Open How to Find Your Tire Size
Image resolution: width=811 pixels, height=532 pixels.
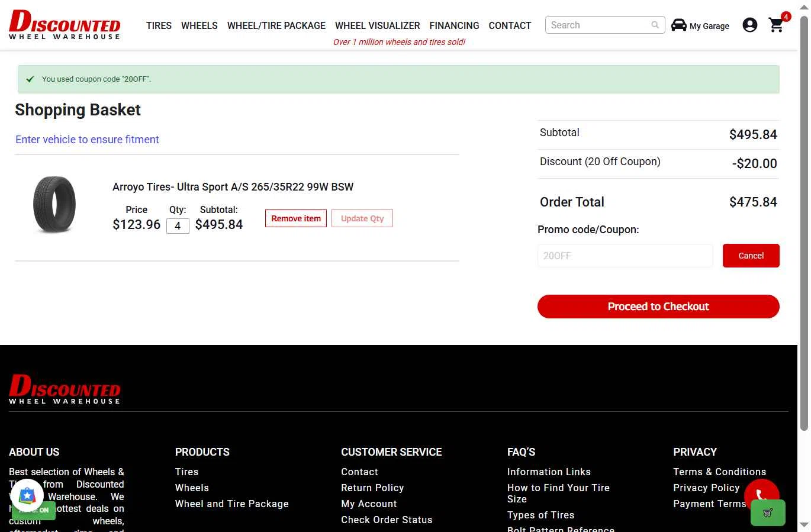[x=558, y=493]
